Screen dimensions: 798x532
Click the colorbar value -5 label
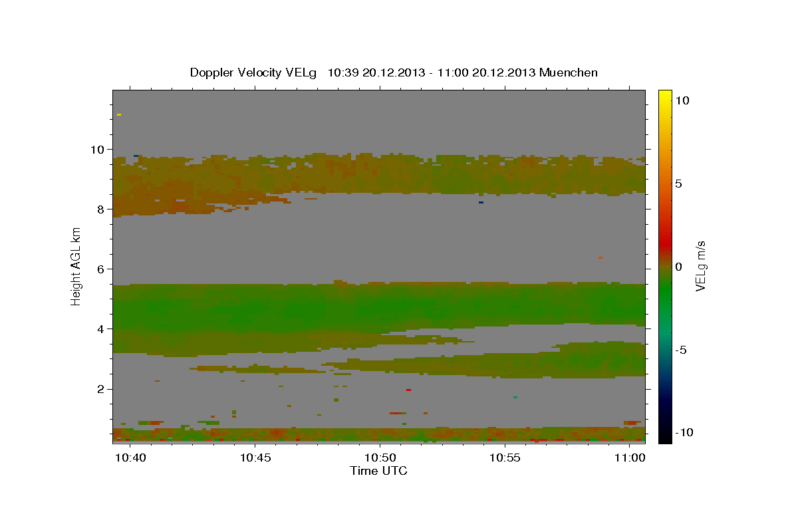point(681,350)
